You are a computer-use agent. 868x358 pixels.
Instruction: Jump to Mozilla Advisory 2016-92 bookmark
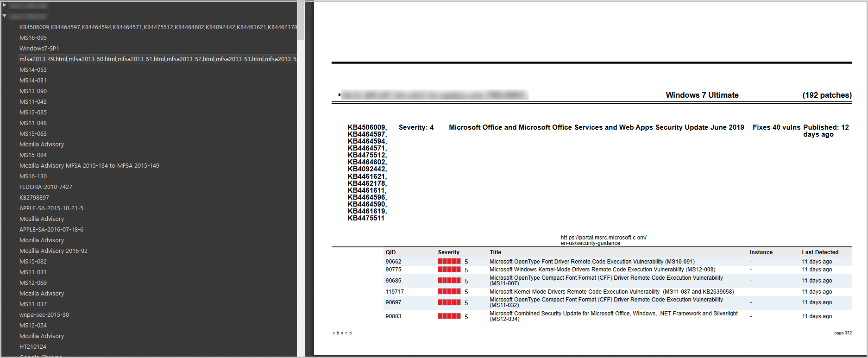pos(53,251)
